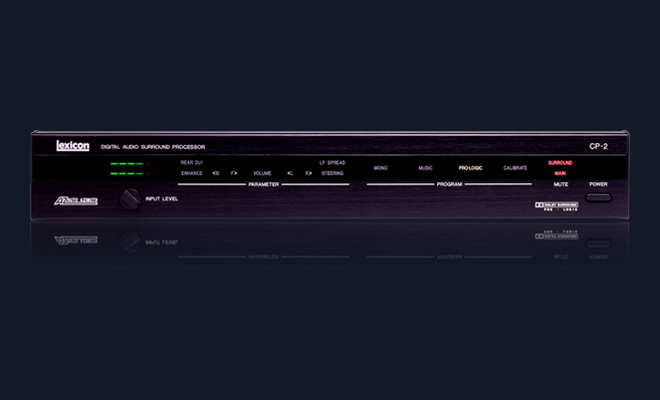Click the fader back arrow indicator
This screenshot has height=400, width=660.
pos(216,173)
